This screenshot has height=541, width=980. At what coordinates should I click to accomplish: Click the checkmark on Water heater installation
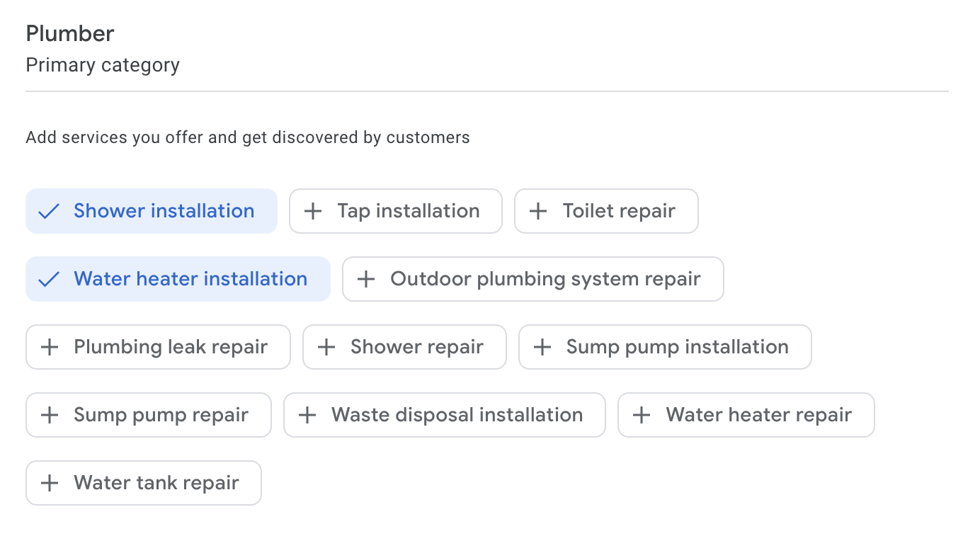(49, 279)
